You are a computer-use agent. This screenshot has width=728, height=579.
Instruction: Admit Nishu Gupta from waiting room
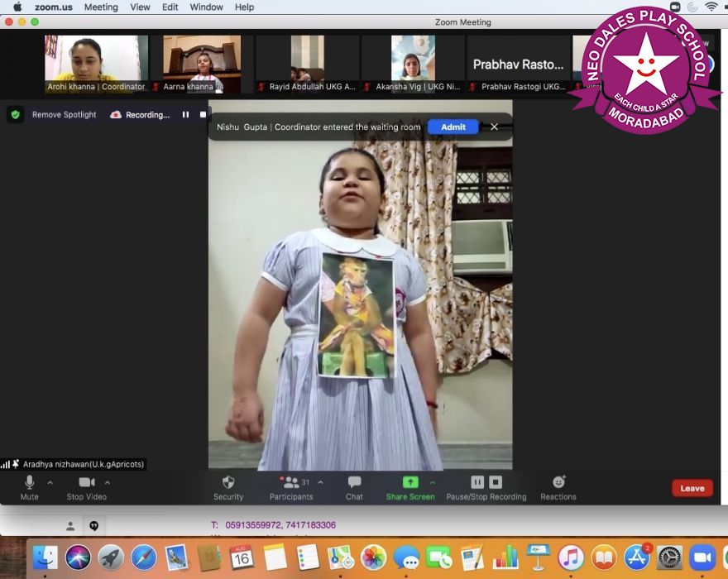tap(453, 127)
